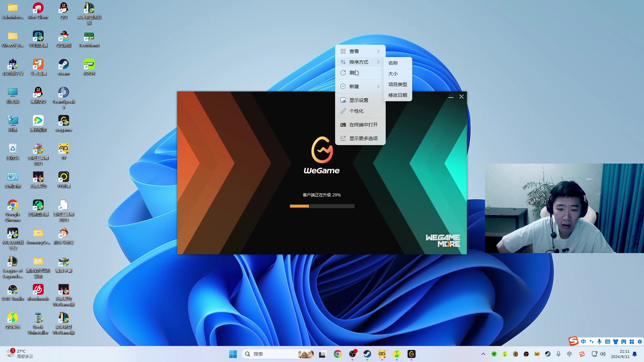The image size is (644, 362).
Task: Select the wegame desktop shortcut
Action: point(63,123)
